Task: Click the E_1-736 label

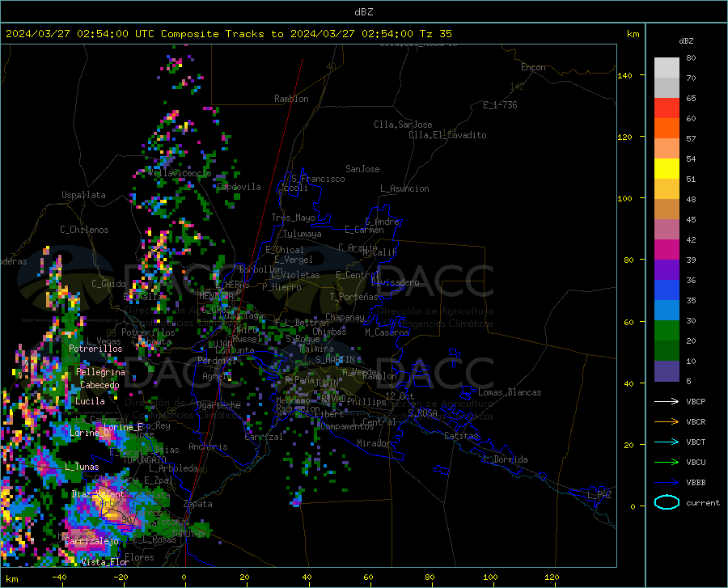Action: (500, 105)
